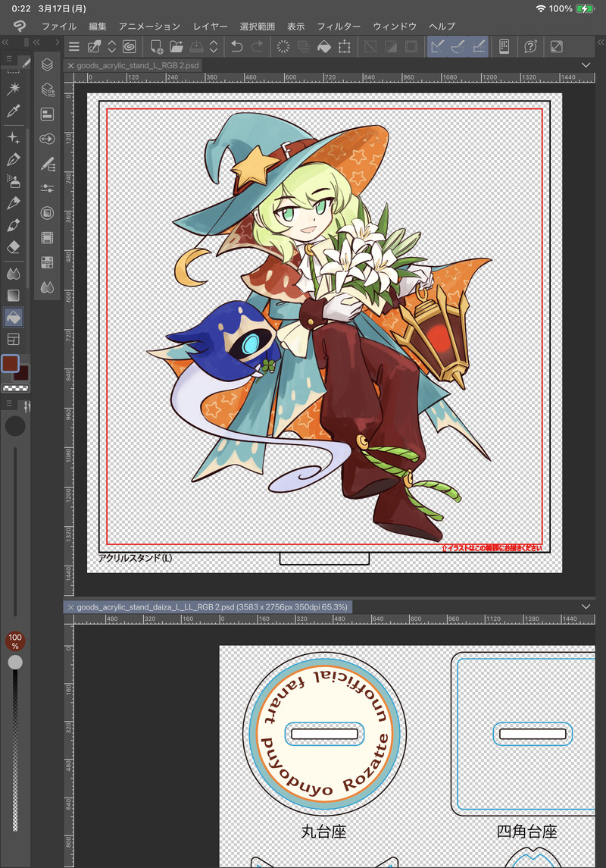Collapse the leftmost palette dock double arrow
The image size is (606, 868).
point(5,42)
